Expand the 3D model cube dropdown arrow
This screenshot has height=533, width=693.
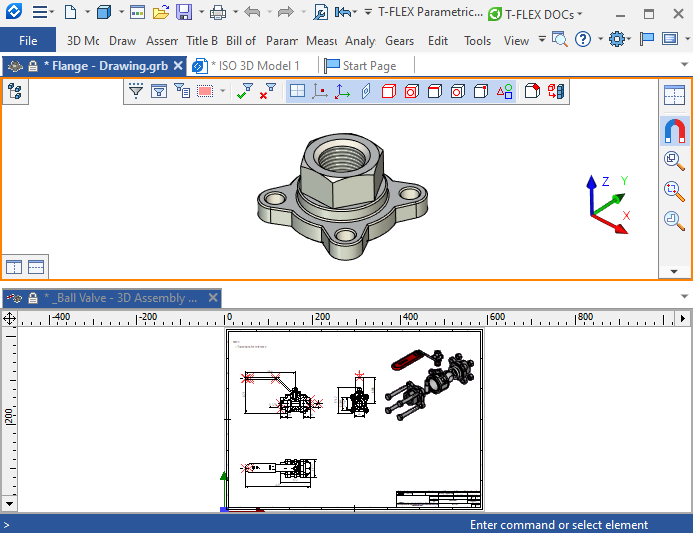point(122,12)
